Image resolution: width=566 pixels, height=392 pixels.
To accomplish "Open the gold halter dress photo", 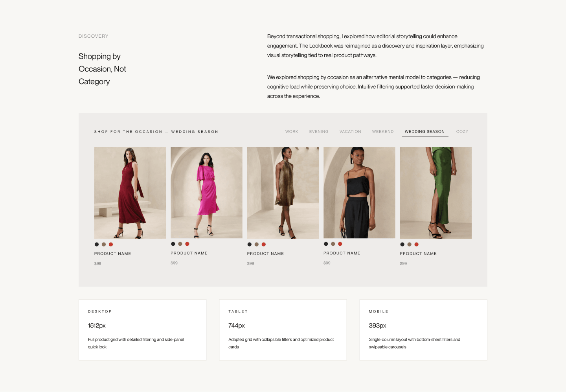I will (283, 193).
